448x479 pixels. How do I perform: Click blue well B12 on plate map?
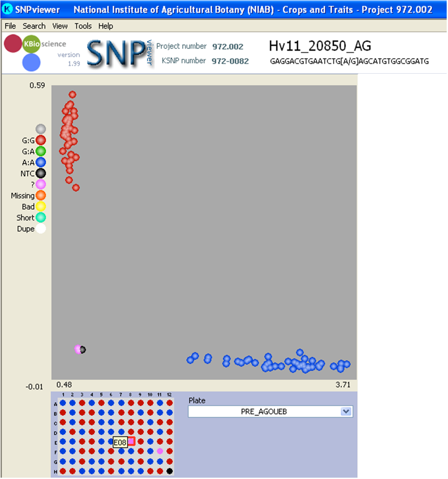click(x=169, y=412)
